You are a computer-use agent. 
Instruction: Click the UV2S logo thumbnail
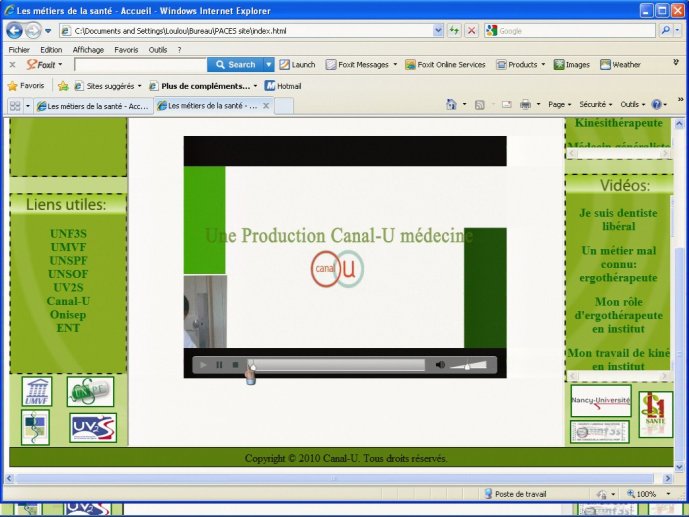coord(93,428)
